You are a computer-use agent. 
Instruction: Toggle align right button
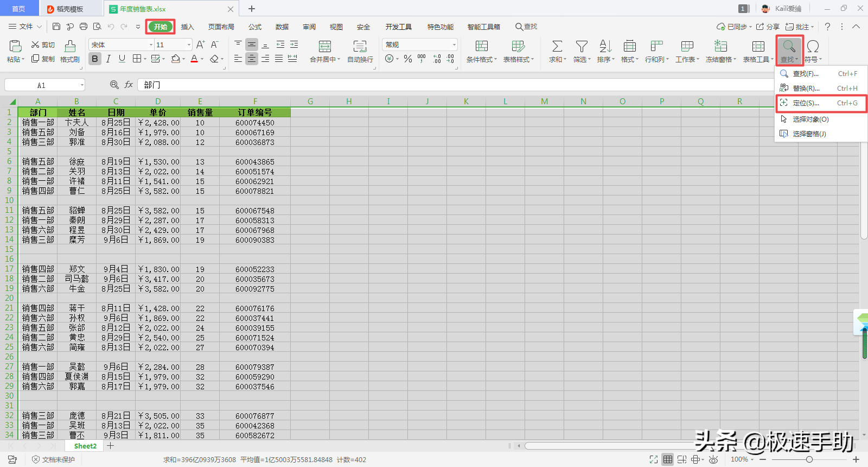(265, 59)
